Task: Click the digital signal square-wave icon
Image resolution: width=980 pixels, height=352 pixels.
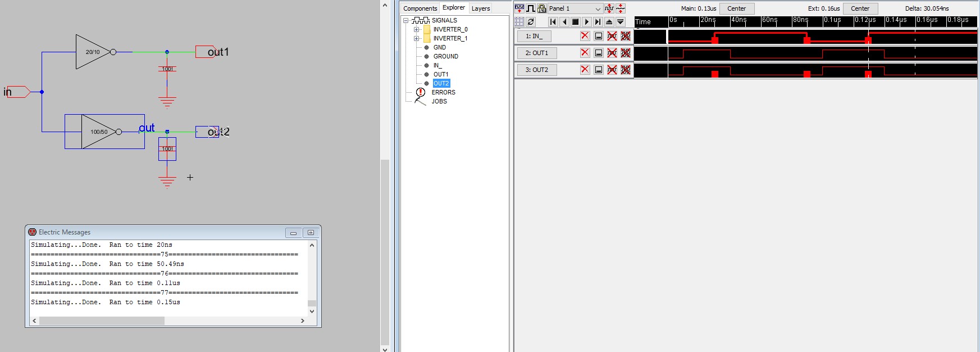Action: pyautogui.click(x=531, y=8)
